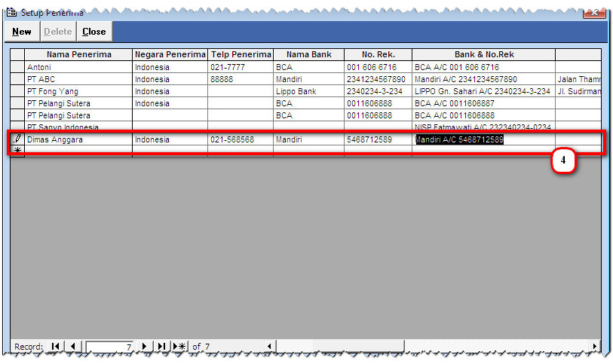
Task: Select the Antoni row name cell
Action: click(x=78, y=67)
